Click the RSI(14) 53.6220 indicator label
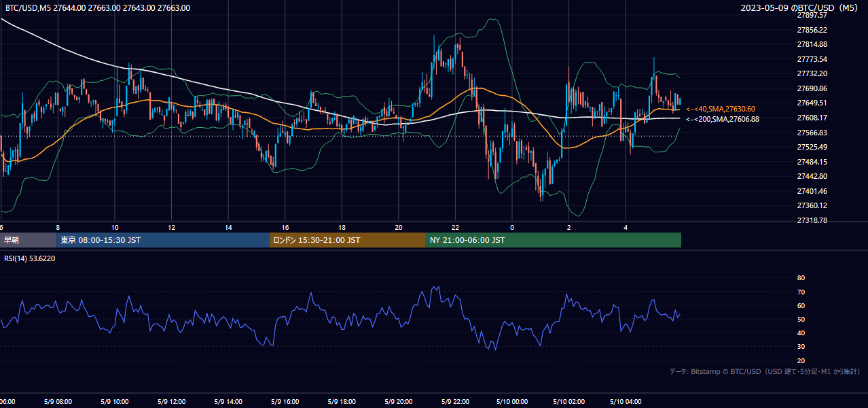This screenshot has width=868, height=408. [x=30, y=258]
